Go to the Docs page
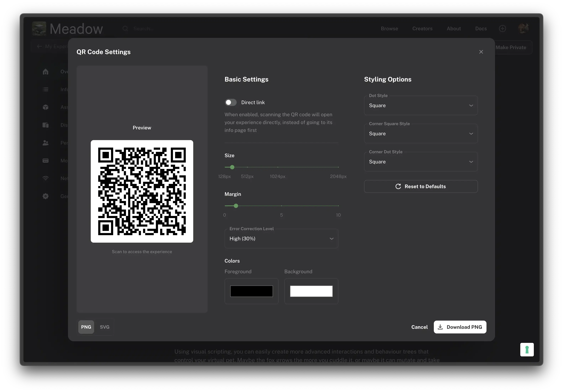Screen dimensions: 563x392 point(481,28)
